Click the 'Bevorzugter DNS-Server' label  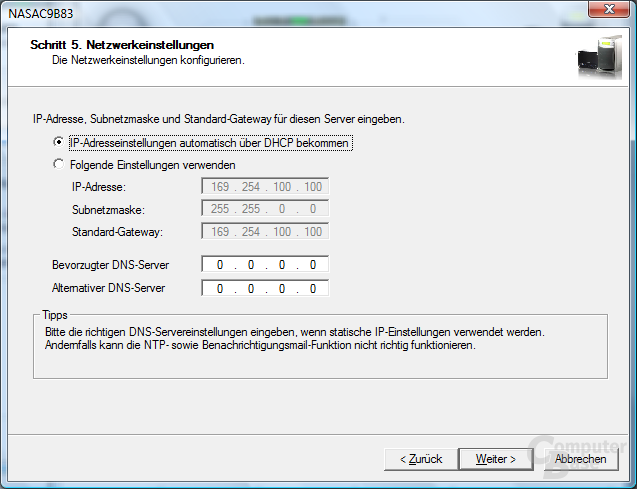(110, 265)
